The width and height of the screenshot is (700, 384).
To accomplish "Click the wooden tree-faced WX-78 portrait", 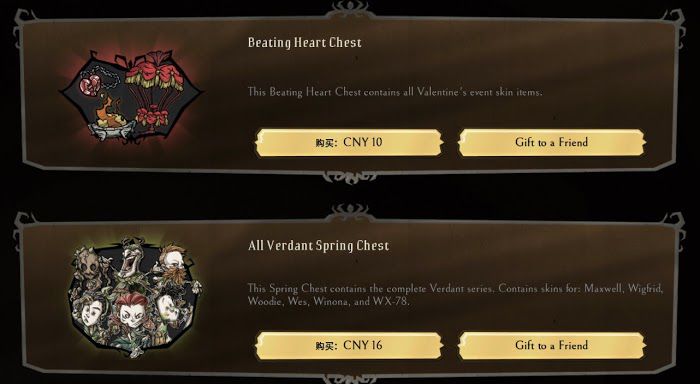I will [x=89, y=266].
